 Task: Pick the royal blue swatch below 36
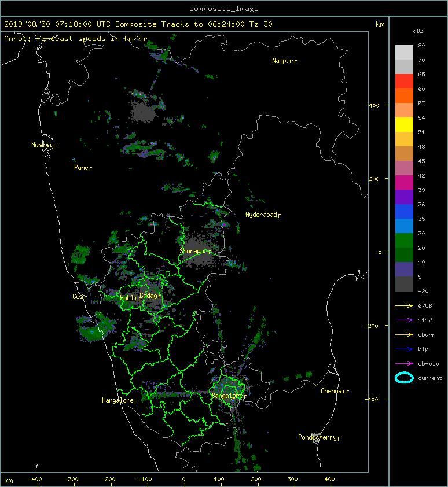tap(404, 212)
